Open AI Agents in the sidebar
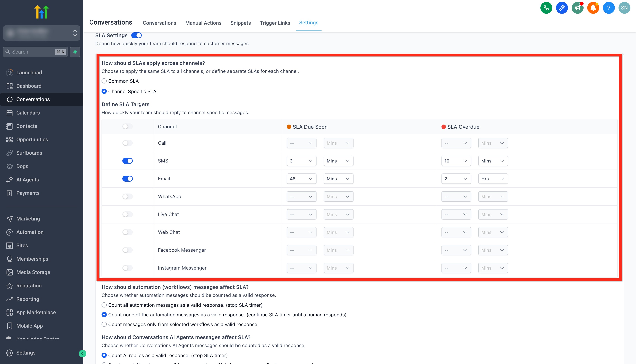The height and width of the screenshot is (364, 636). 28,180
